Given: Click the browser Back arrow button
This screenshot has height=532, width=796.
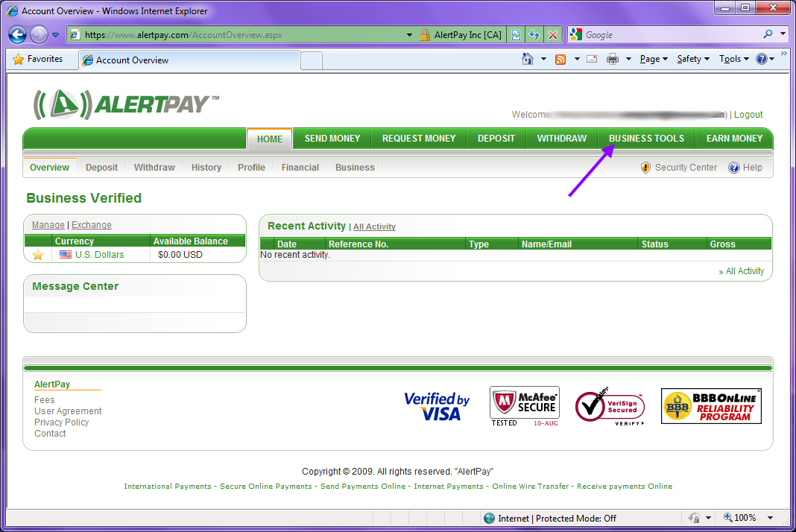Looking at the screenshot, I should (18, 34).
